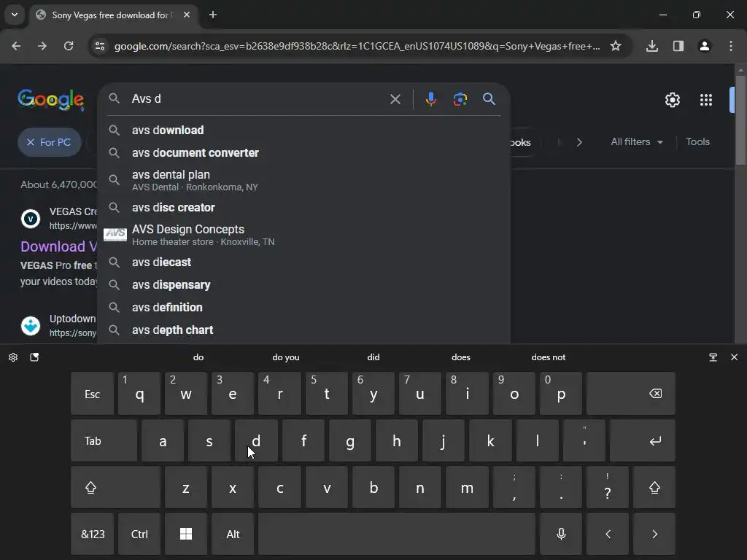
Task: Click into the Avs d search field
Action: click(x=258, y=99)
